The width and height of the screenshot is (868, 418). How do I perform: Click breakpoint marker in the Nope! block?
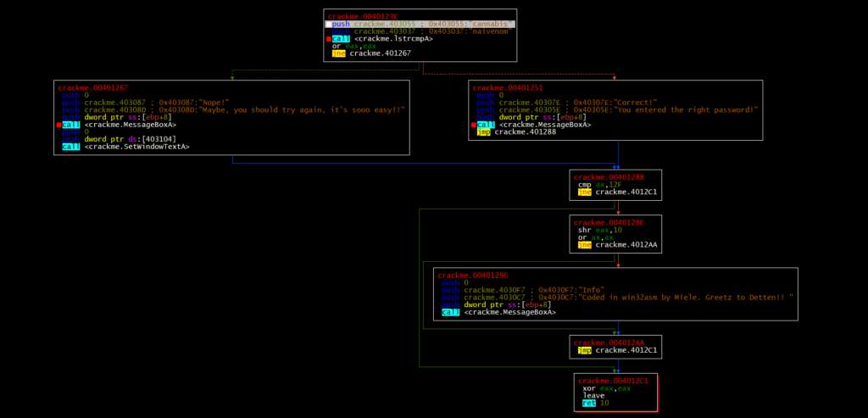click(58, 125)
